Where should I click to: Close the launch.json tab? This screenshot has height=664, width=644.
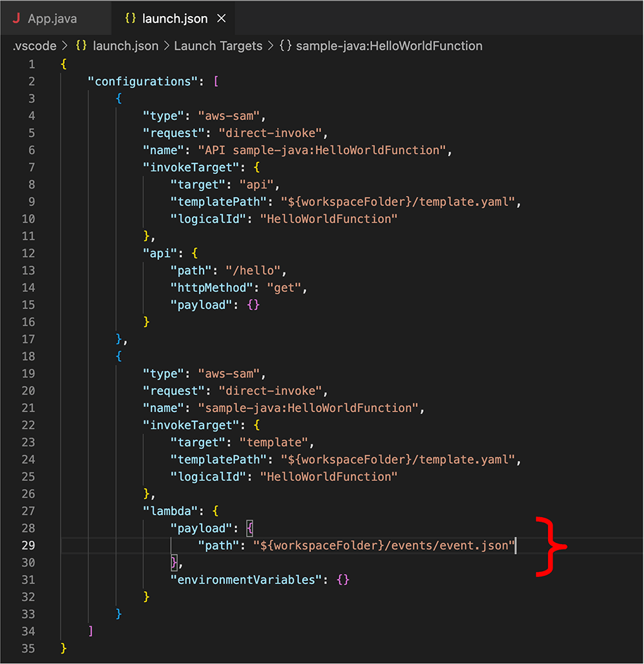(222, 19)
